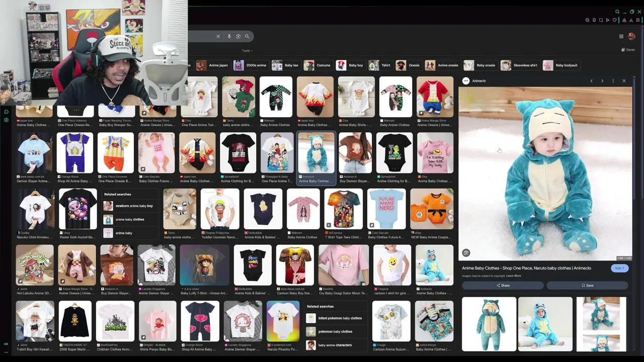Start voice search via microphone icon
This screenshot has width=644, height=362.
tap(229, 36)
